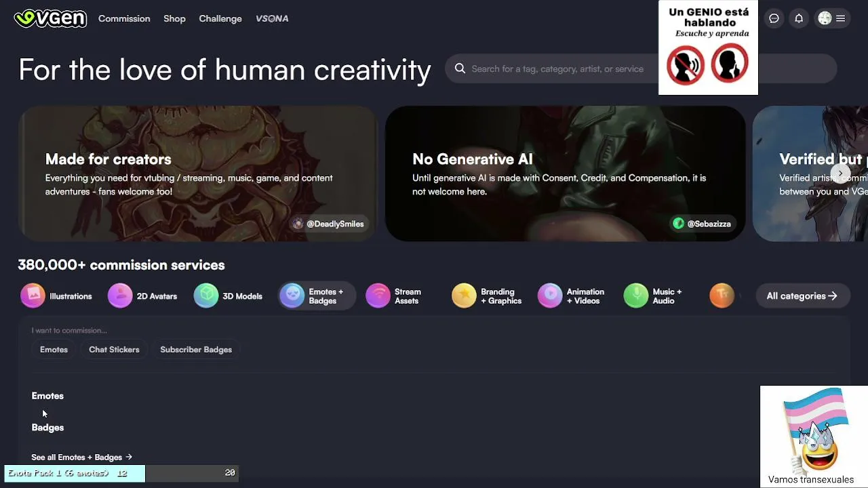Viewport: 868px width, 488px height.
Task: Click the Un GENIO está hablando overlay image
Action: (708, 47)
